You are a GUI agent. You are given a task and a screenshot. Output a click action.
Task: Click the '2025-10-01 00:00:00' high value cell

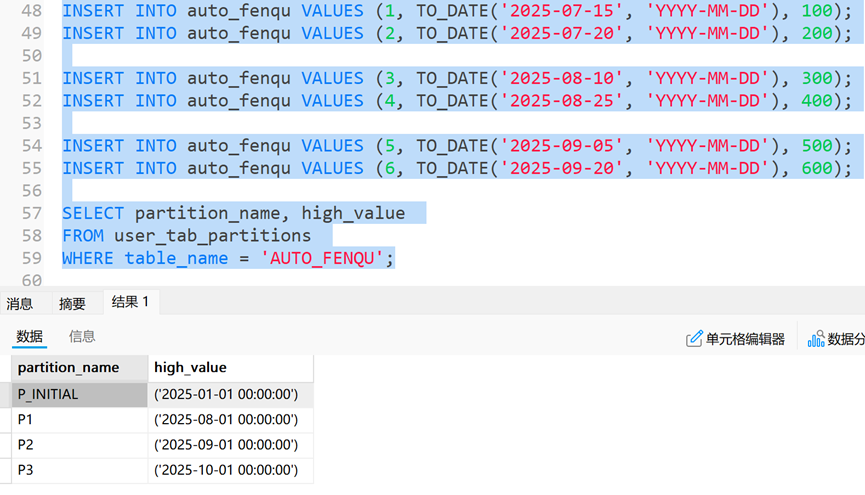click(x=226, y=470)
